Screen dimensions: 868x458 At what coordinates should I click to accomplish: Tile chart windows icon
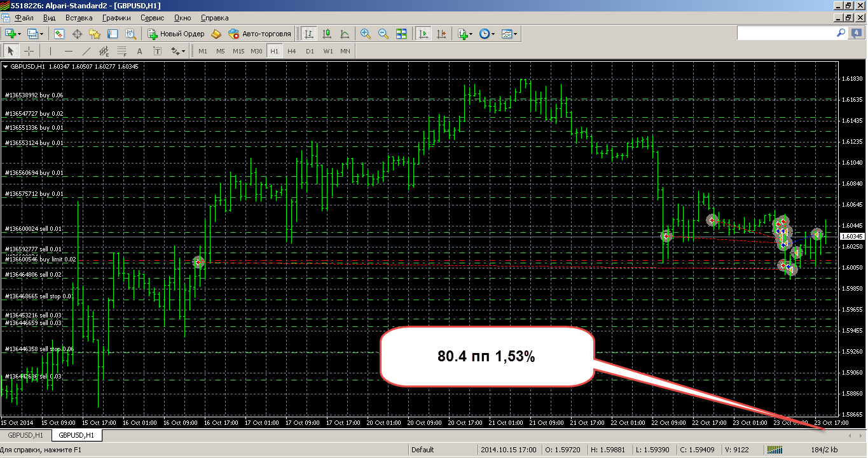(401, 34)
